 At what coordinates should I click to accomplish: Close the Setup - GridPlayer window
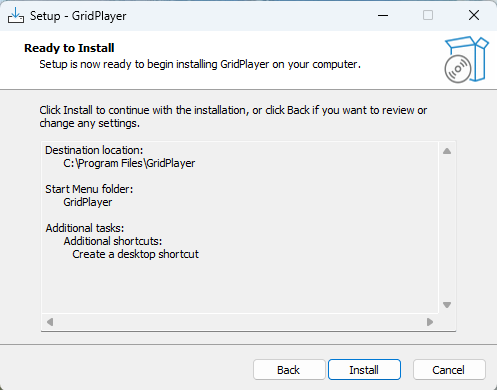[474, 15]
